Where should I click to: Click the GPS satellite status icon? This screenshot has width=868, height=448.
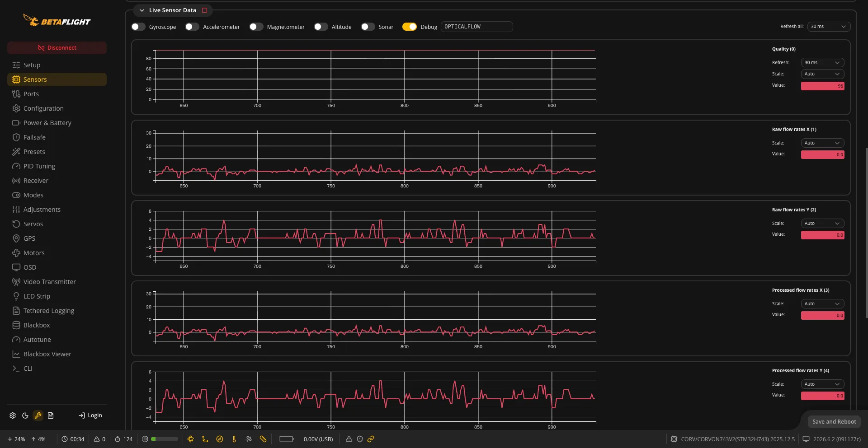tap(249, 439)
